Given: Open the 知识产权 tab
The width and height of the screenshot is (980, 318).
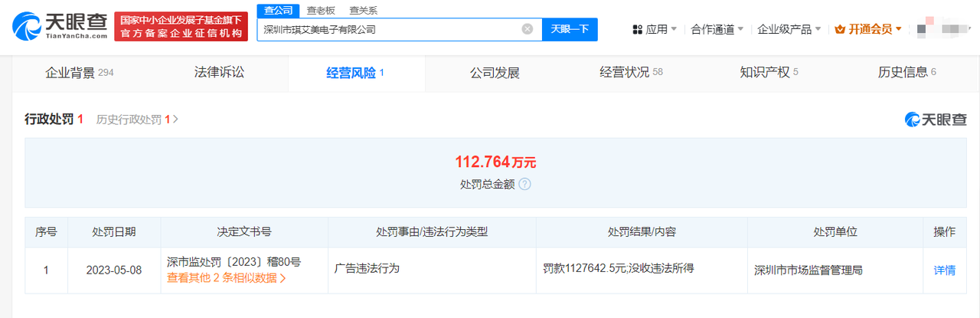Looking at the screenshot, I should pyautogui.click(x=769, y=73).
